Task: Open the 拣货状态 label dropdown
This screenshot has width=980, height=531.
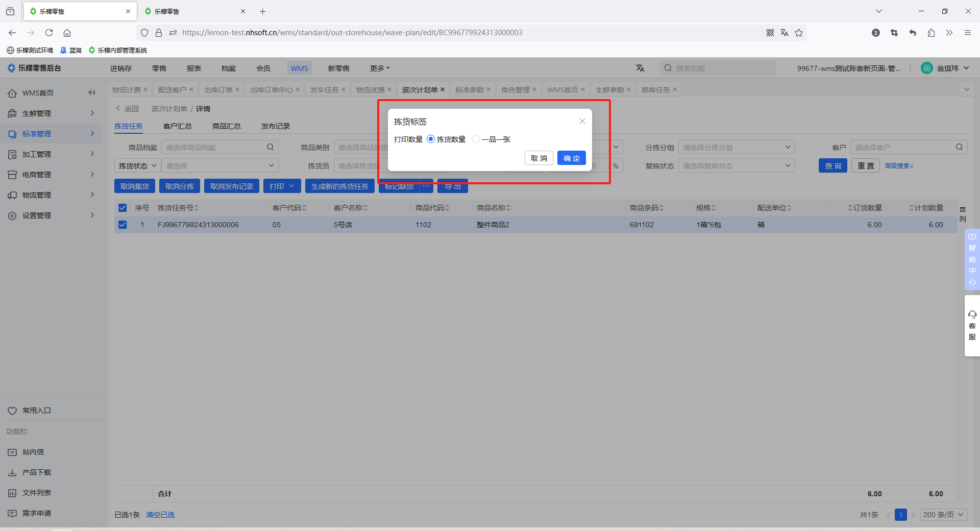Action: pos(138,165)
